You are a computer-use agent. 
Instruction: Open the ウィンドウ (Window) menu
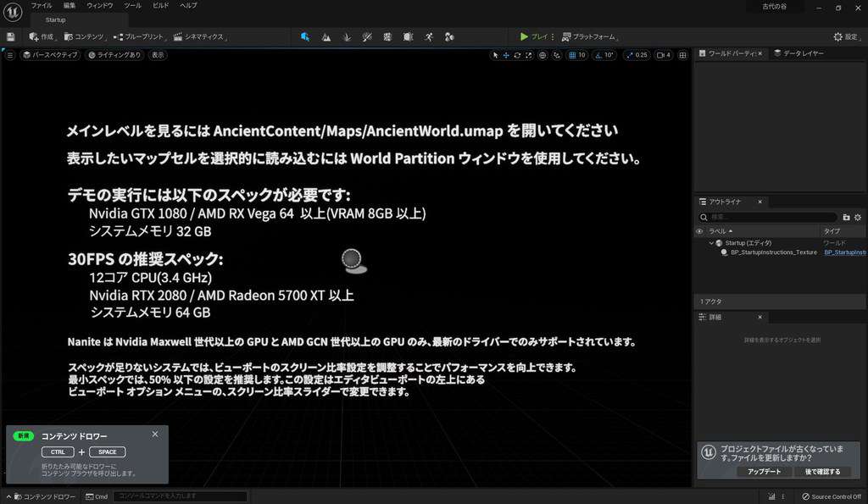[100, 6]
